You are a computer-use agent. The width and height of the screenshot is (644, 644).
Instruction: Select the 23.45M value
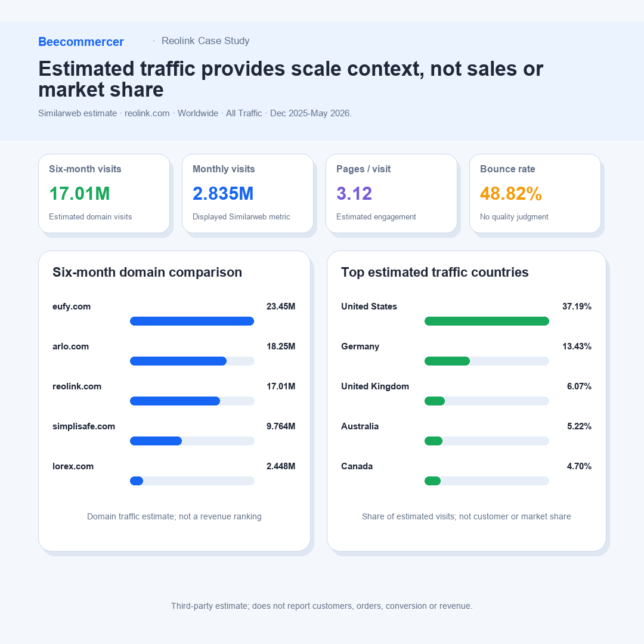click(x=281, y=306)
